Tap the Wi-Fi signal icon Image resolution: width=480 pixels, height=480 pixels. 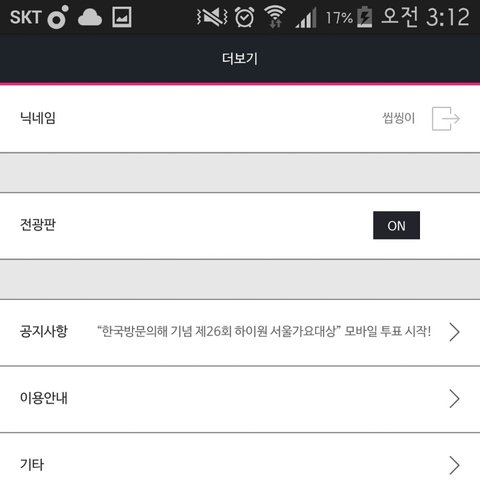point(275,17)
